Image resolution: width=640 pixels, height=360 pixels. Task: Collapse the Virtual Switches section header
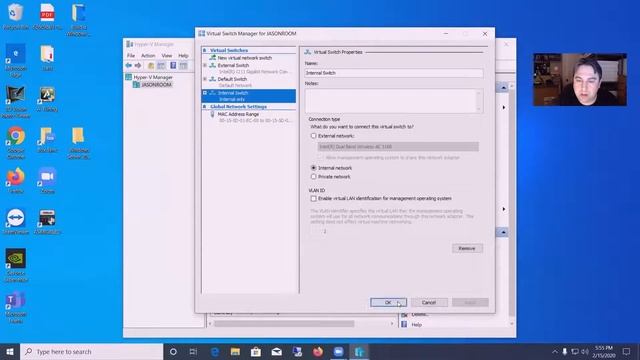click(204, 50)
